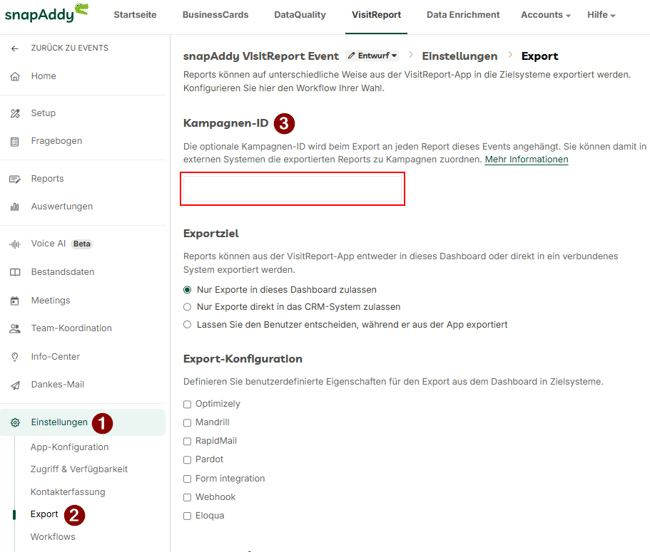The height and width of the screenshot is (552, 650).
Task: Click snapAddy VisitReport Event breadcrumb title
Action: click(261, 56)
